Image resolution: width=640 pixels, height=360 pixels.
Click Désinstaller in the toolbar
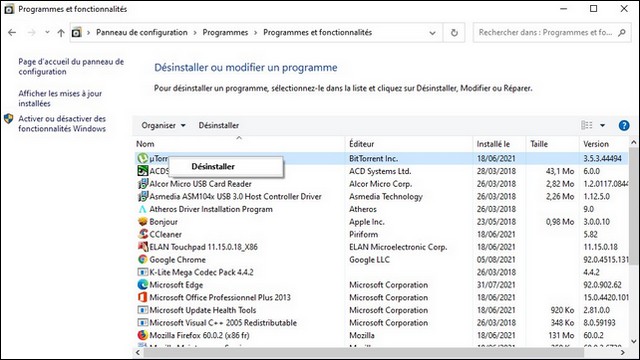(219, 125)
